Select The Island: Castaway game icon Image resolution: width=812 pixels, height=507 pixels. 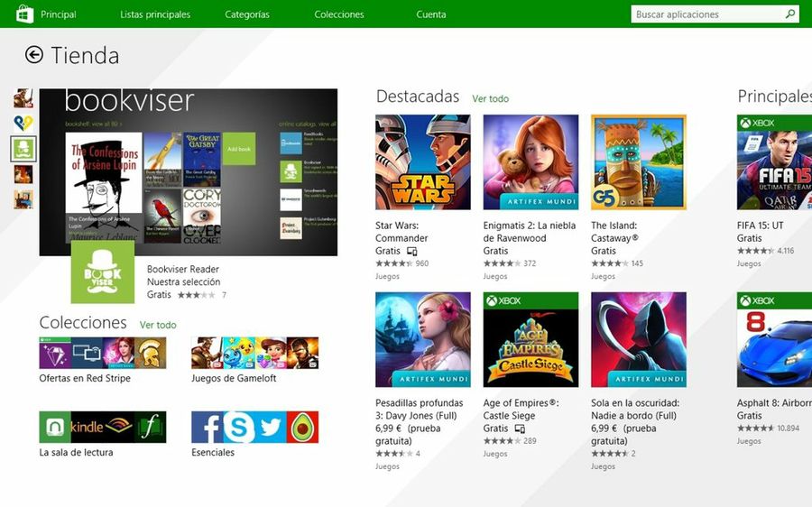coord(638,162)
